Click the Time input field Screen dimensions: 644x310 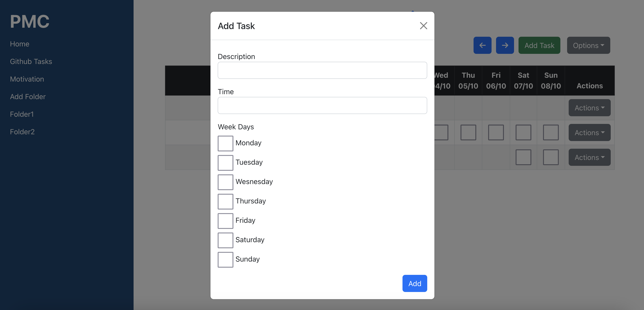click(322, 105)
